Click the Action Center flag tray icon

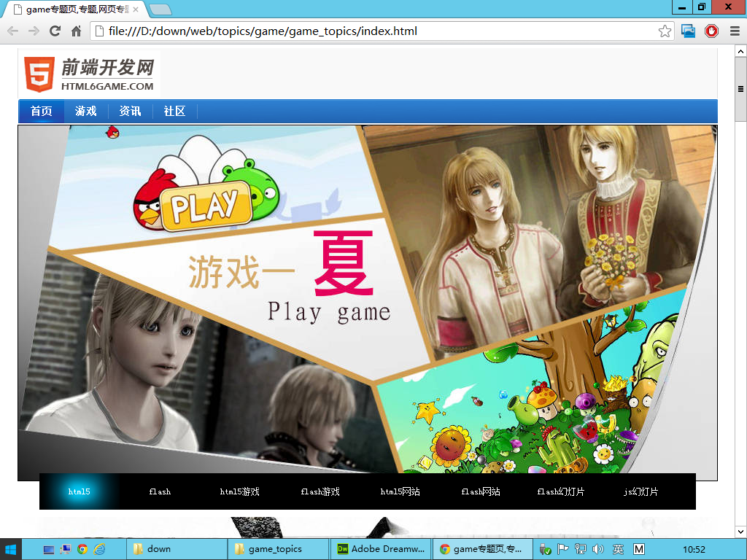coord(563,550)
